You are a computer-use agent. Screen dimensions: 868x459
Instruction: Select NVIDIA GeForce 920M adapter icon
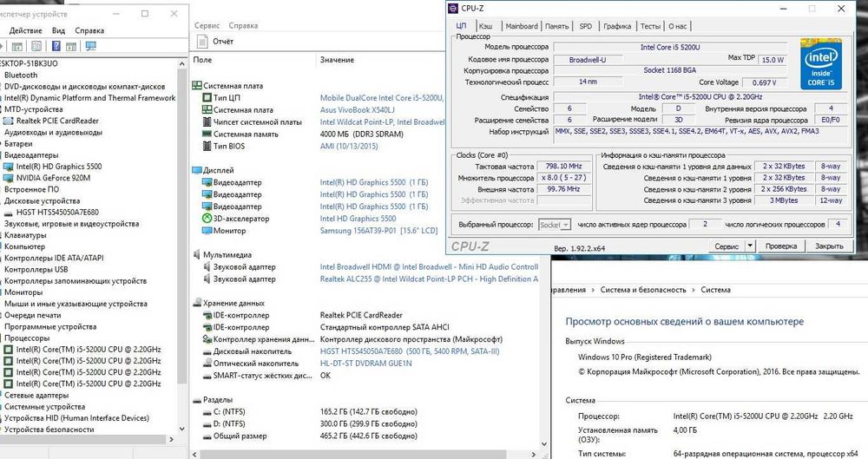pos(9,178)
